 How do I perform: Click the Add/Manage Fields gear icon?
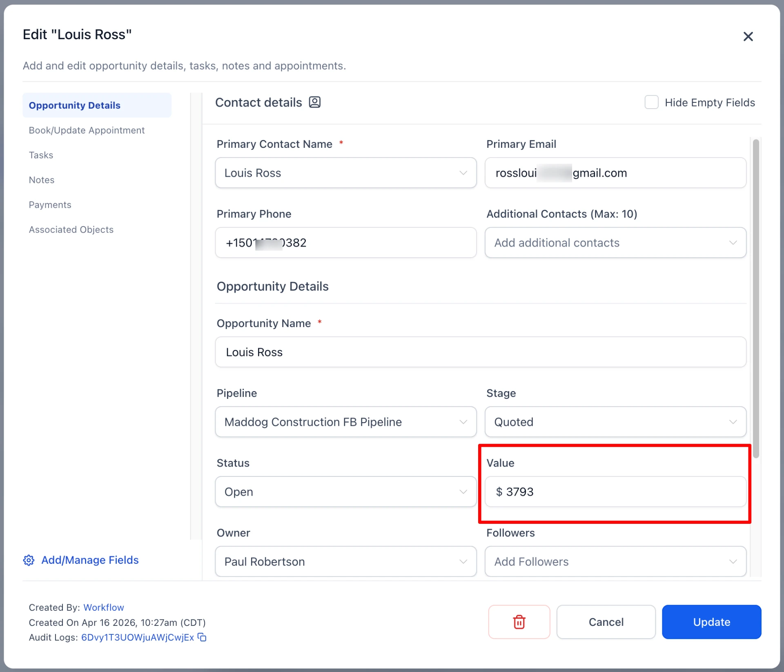click(x=29, y=560)
